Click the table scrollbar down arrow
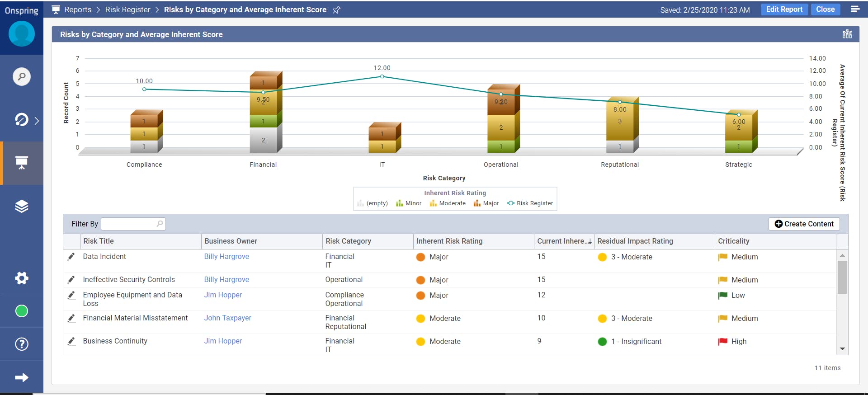Screen dimensions: 868x395 (x=842, y=349)
